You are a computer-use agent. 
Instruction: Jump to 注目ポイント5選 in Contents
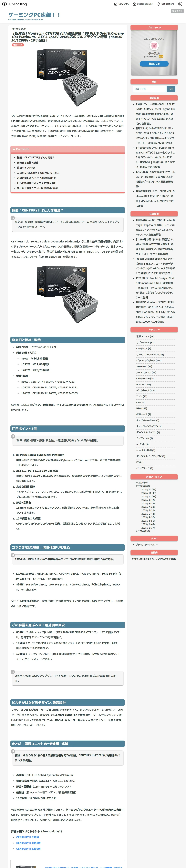(26, 168)
